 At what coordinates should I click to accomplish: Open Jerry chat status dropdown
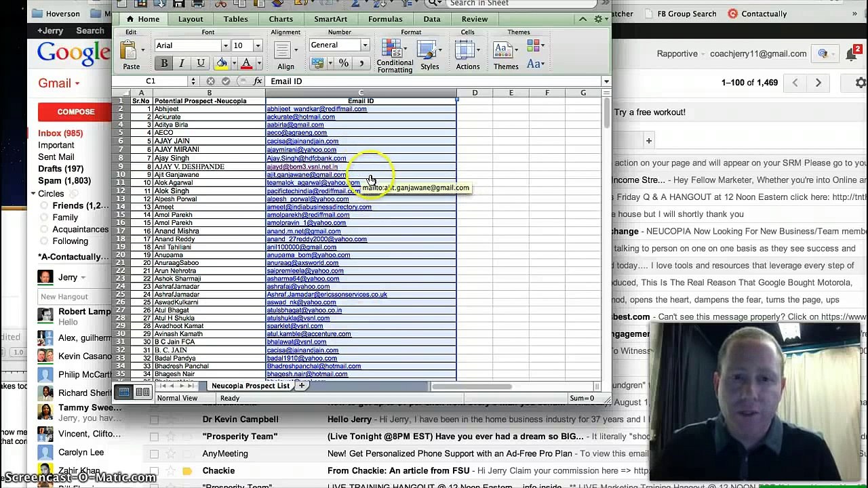click(x=83, y=277)
